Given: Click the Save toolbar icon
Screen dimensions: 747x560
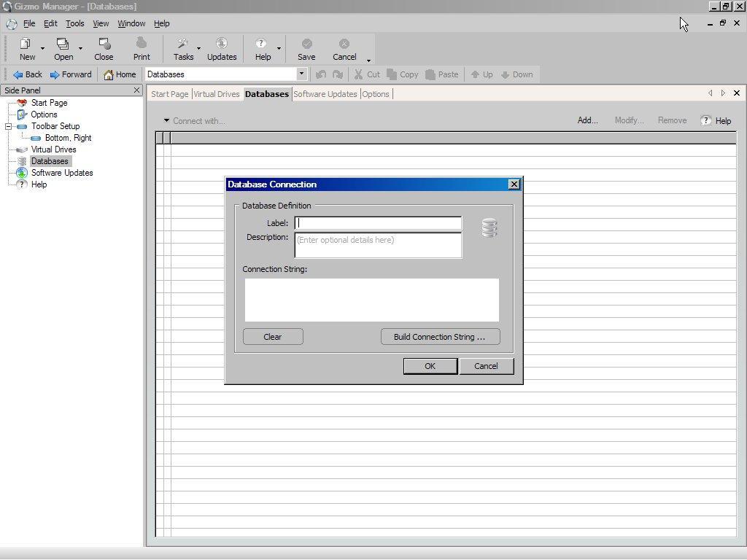Looking at the screenshot, I should pos(306,44).
